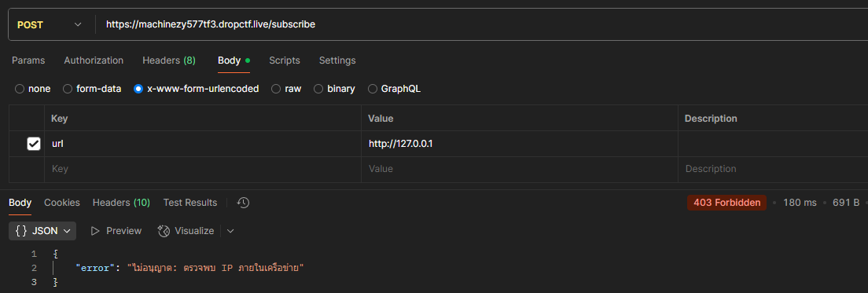The width and height of the screenshot is (868, 293).
Task: Switch to the Authorization tab
Action: point(94,60)
